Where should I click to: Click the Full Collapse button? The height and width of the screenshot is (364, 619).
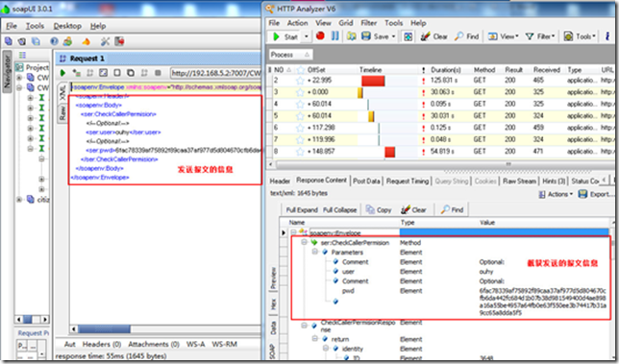pyautogui.click(x=339, y=209)
